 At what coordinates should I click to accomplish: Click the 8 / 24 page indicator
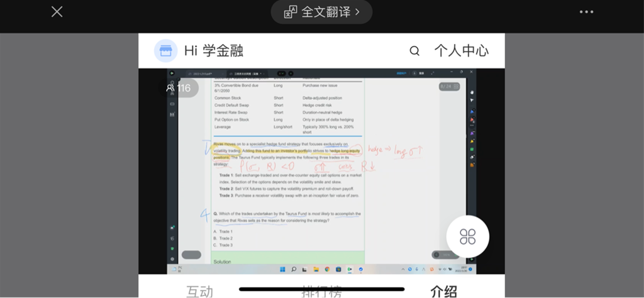coord(449,87)
